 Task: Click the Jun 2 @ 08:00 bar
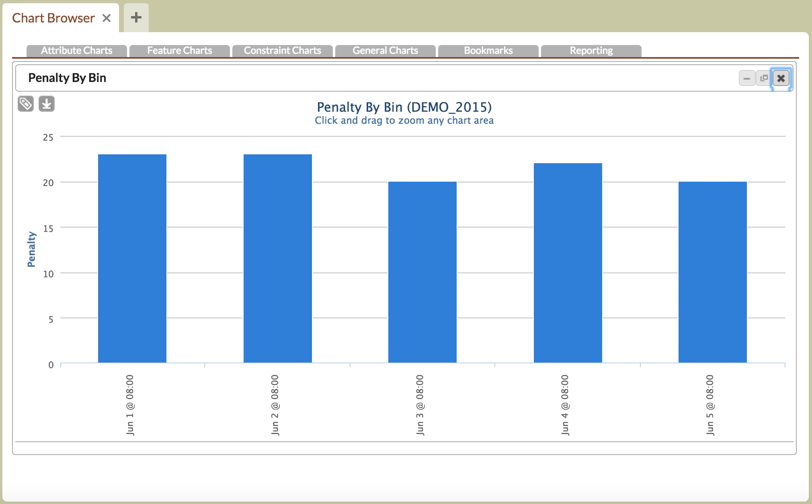pyautogui.click(x=278, y=258)
